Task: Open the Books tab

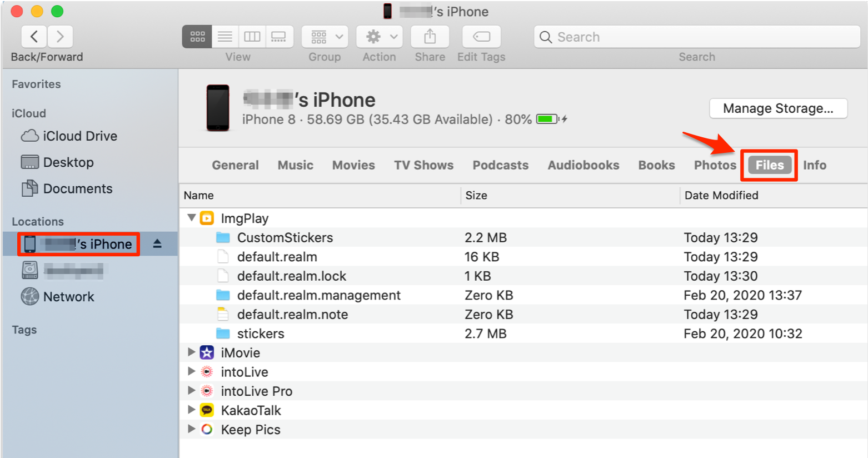Action: (x=657, y=165)
